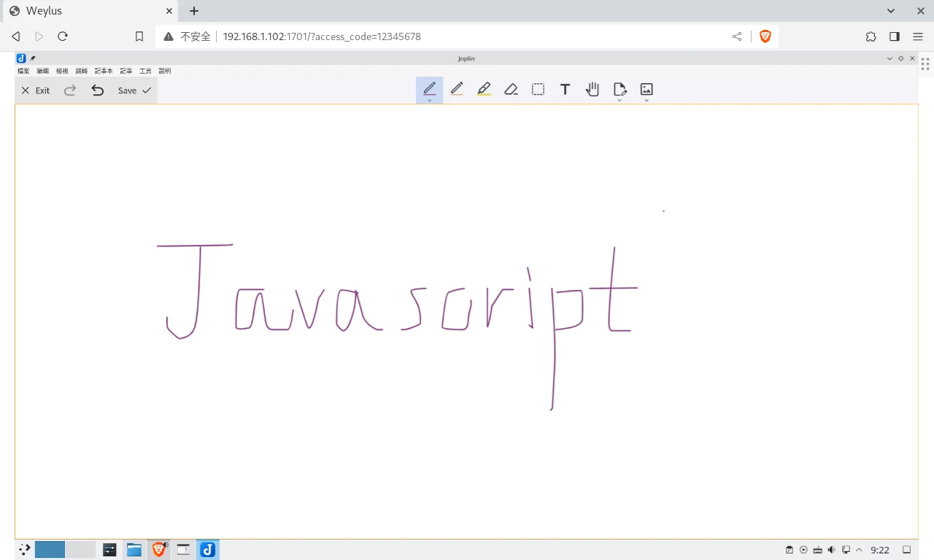Open the 工具 menu
The width and height of the screenshot is (934, 560).
[x=145, y=71]
